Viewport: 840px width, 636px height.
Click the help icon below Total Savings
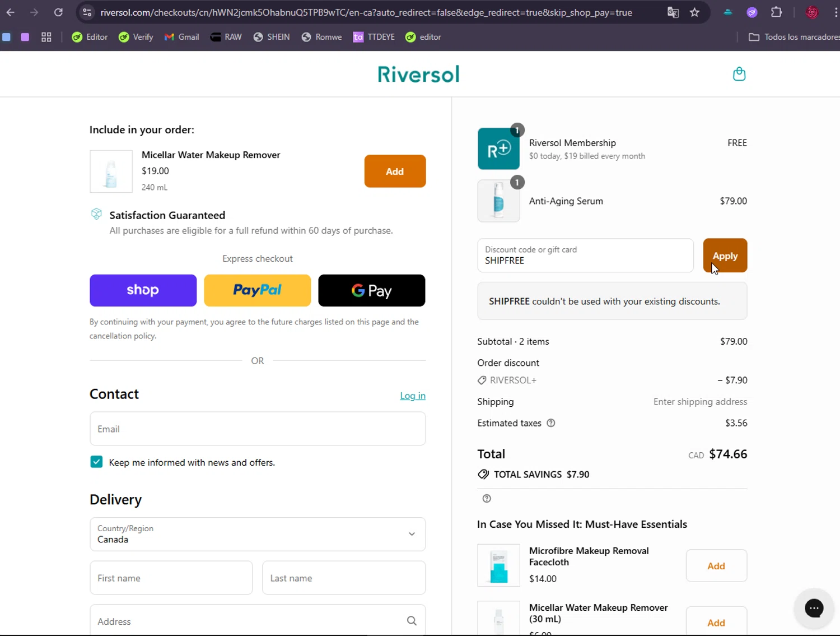point(487,498)
